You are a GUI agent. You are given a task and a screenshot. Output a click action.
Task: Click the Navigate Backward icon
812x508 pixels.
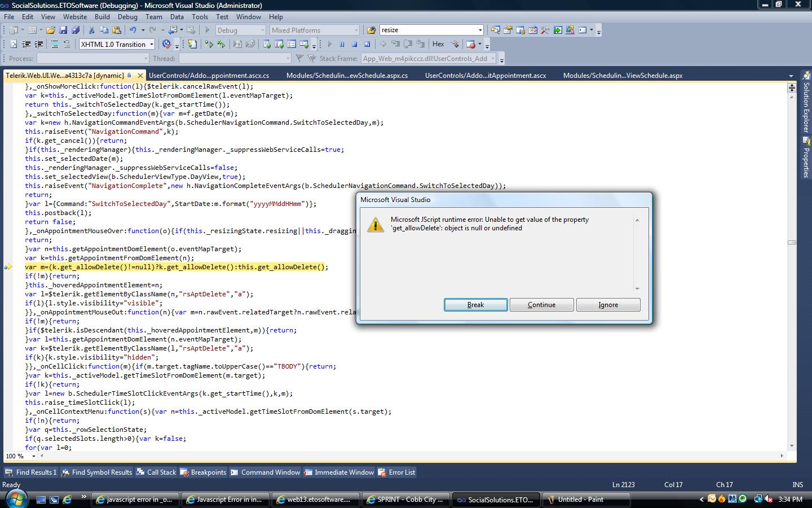click(173, 30)
